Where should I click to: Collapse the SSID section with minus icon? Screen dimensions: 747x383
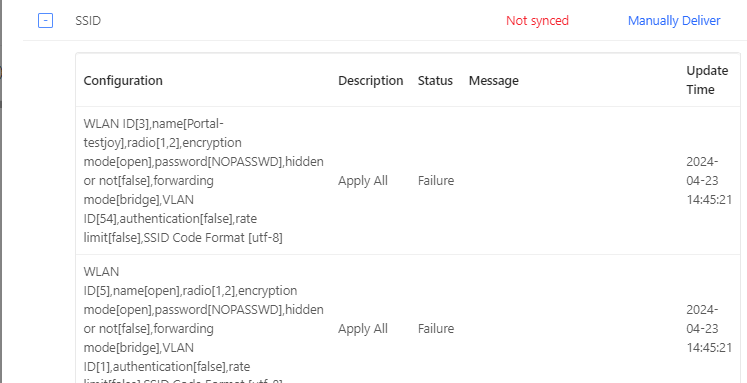coord(45,20)
